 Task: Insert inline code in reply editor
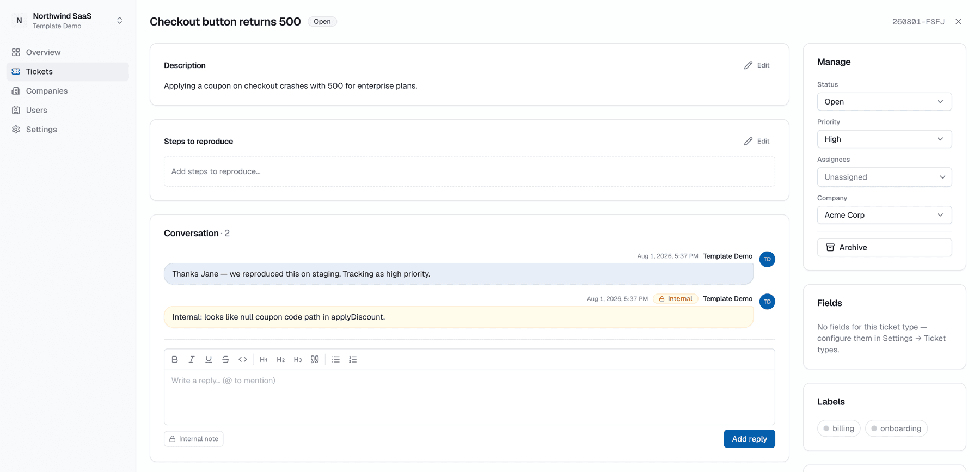pyautogui.click(x=243, y=359)
